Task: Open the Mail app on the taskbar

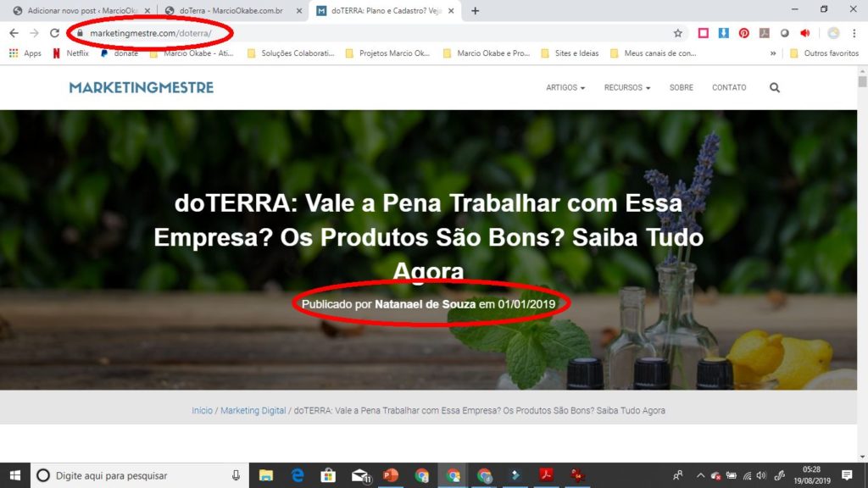Action: (x=360, y=475)
